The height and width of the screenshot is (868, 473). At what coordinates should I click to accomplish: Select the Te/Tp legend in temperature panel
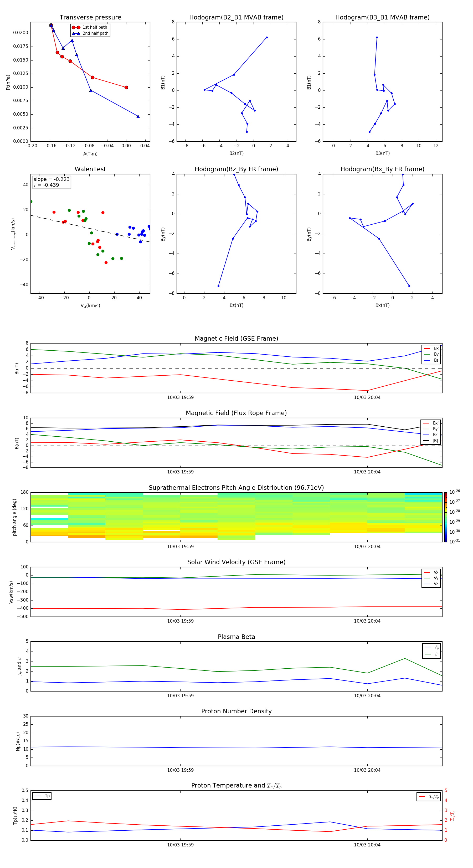click(429, 797)
